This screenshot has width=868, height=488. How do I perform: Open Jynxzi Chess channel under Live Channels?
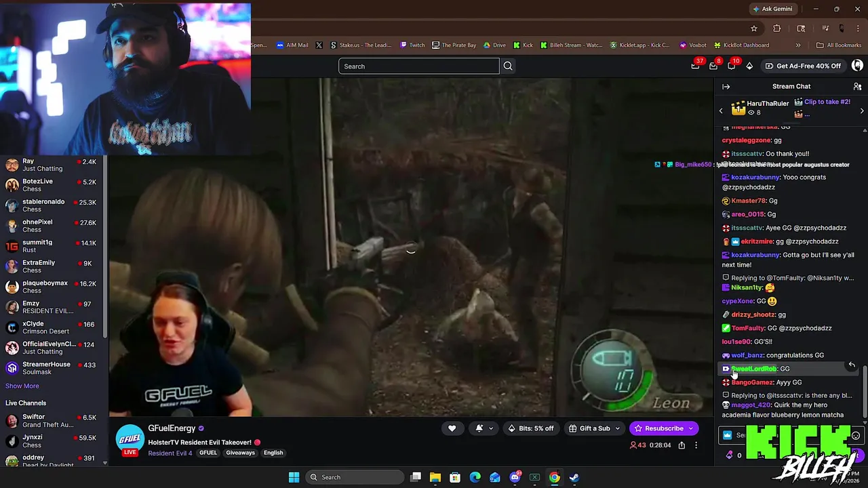tap(52, 441)
